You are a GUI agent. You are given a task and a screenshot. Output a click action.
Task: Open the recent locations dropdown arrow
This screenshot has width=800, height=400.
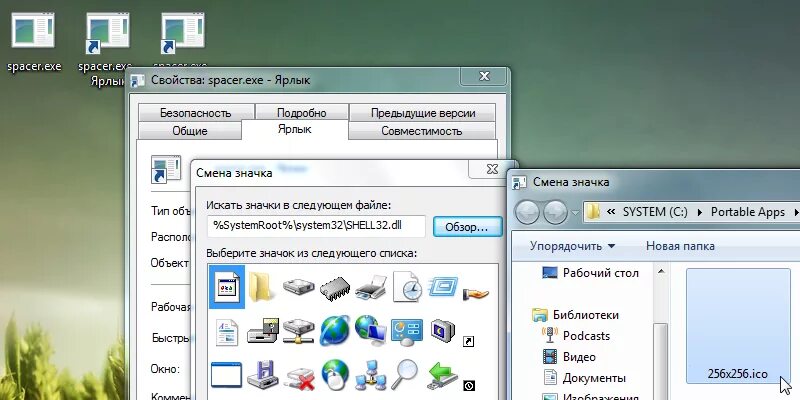(x=575, y=212)
